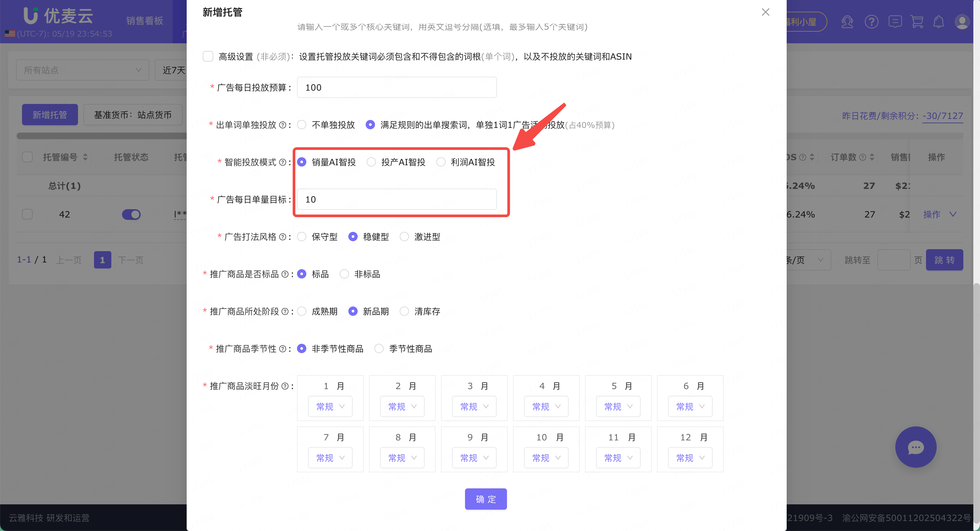980x531 pixels.
Task: Click the 确定 confirm button
Action: pos(486,499)
